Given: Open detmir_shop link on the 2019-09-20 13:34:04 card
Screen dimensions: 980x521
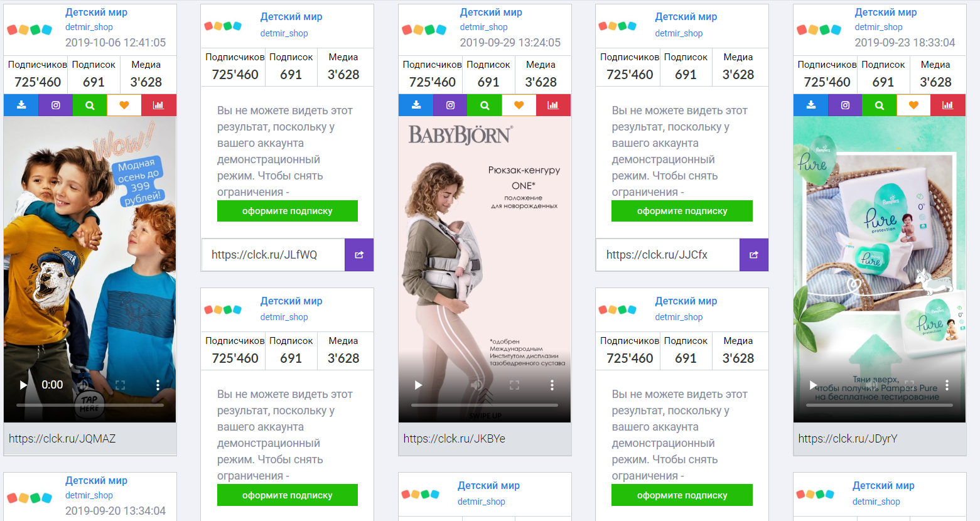Looking at the screenshot, I should (89, 495).
